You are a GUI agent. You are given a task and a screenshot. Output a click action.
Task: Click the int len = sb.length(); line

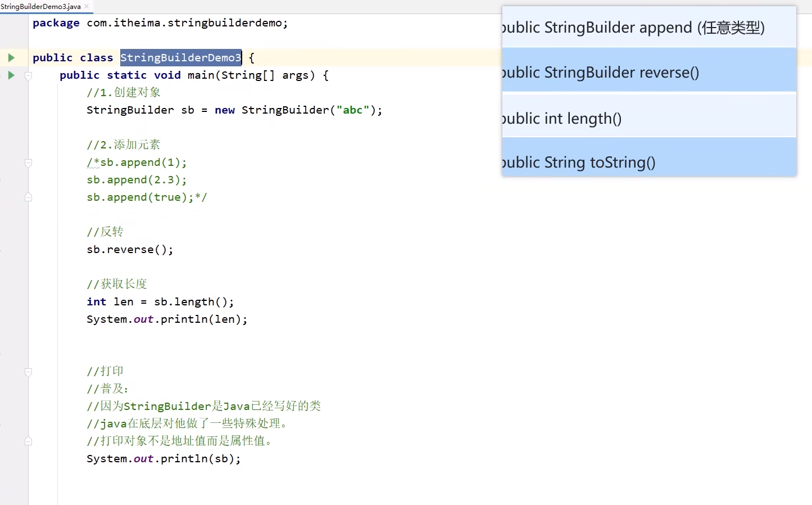tap(160, 302)
